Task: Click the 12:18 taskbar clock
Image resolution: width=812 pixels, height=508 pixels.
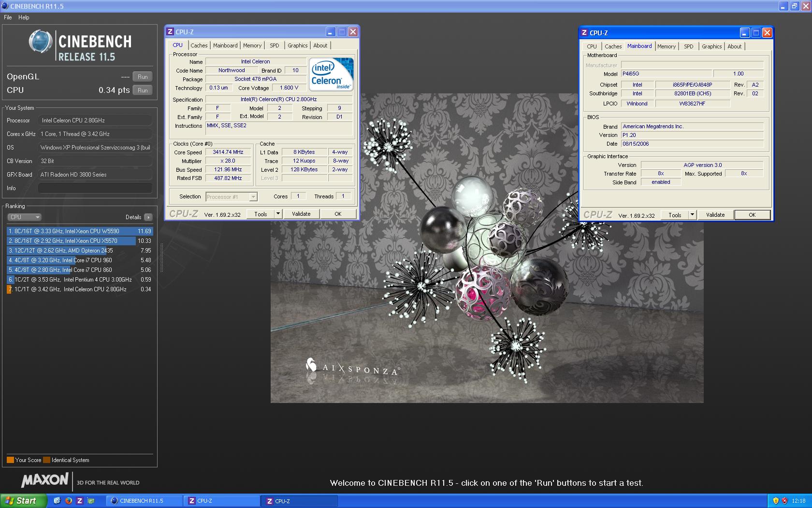Action: [x=798, y=501]
